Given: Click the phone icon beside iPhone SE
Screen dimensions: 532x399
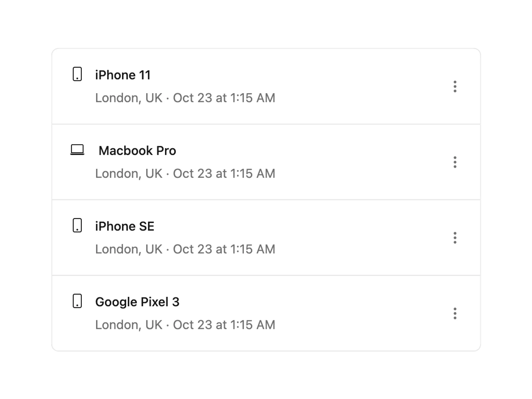Looking at the screenshot, I should [x=77, y=225].
